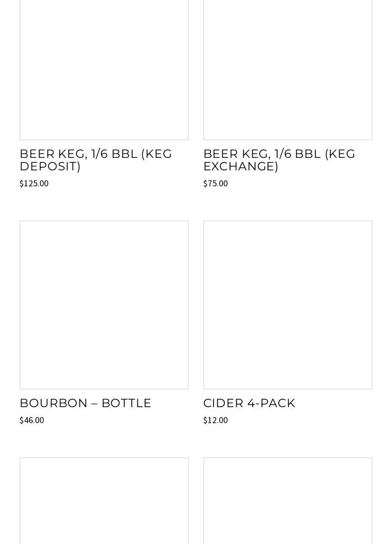Open the Beer Keg (Keg Exchange) product image
The height and width of the screenshot is (544, 392).
pyautogui.click(x=288, y=70)
